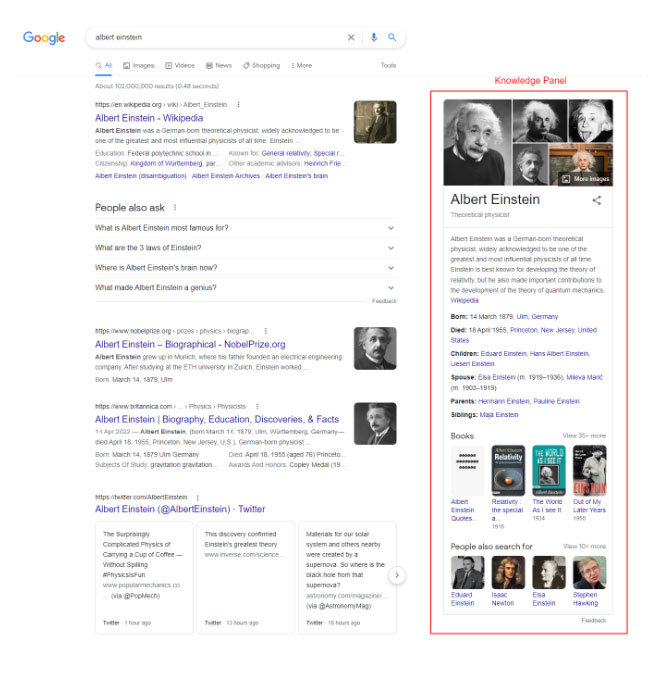The width and height of the screenshot is (665, 675).
Task: Open options dots next to nobelprize.org URL
Action: tap(266, 331)
